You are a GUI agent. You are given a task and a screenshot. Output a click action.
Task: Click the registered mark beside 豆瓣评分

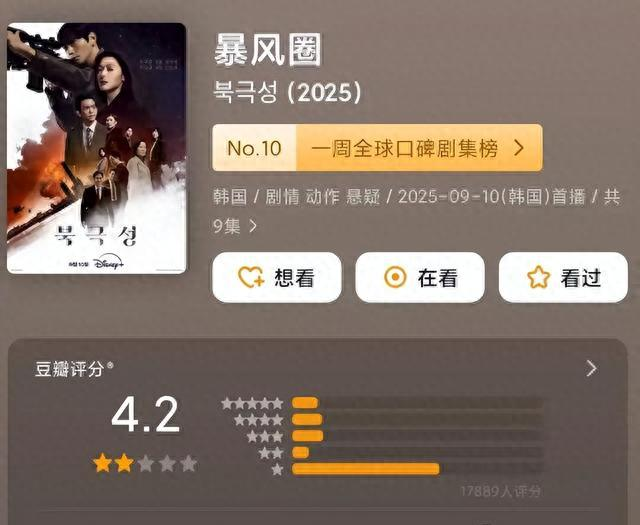[x=109, y=365]
